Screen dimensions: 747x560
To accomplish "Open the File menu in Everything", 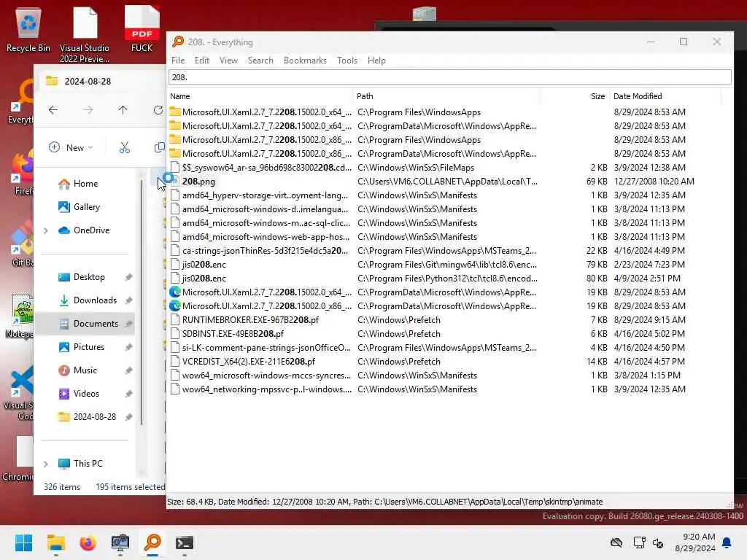I will [x=178, y=61].
